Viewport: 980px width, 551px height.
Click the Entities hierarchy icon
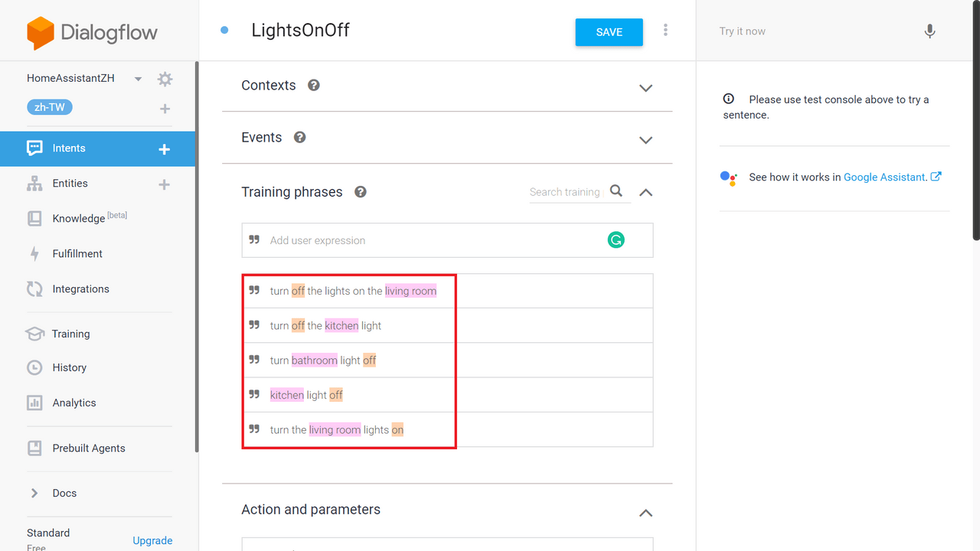tap(34, 184)
